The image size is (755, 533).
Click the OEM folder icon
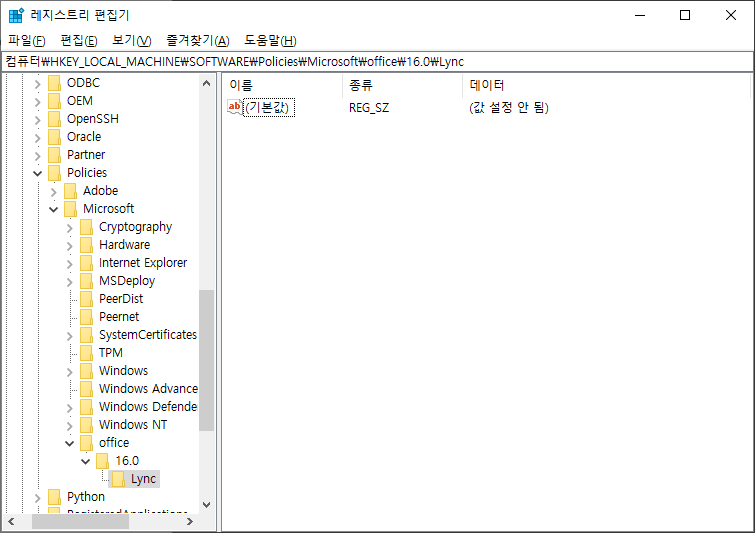(x=54, y=101)
